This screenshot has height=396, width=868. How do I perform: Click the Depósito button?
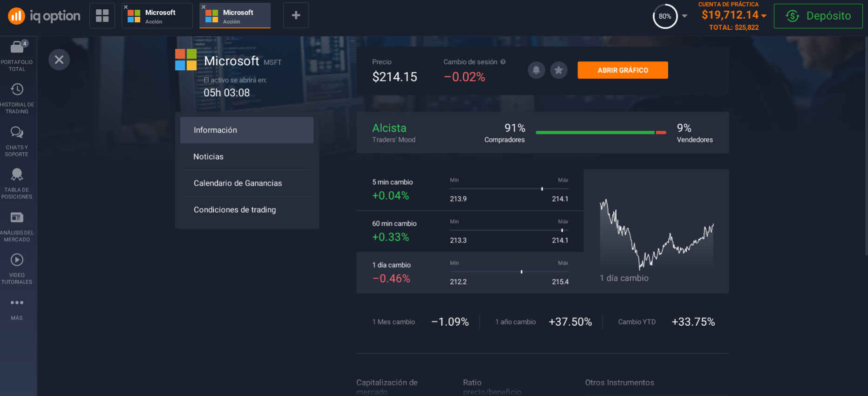[818, 16]
